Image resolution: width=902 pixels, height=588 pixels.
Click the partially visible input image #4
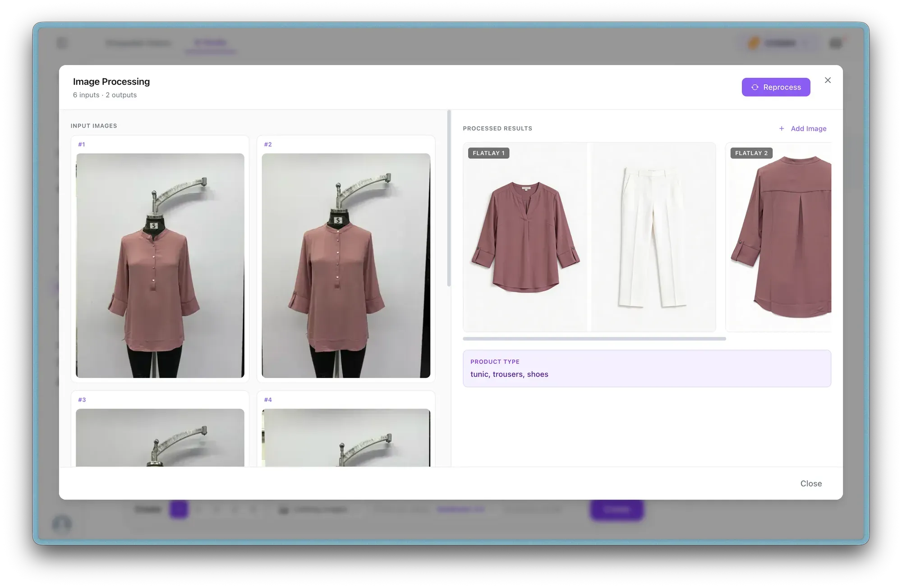pyautogui.click(x=346, y=437)
